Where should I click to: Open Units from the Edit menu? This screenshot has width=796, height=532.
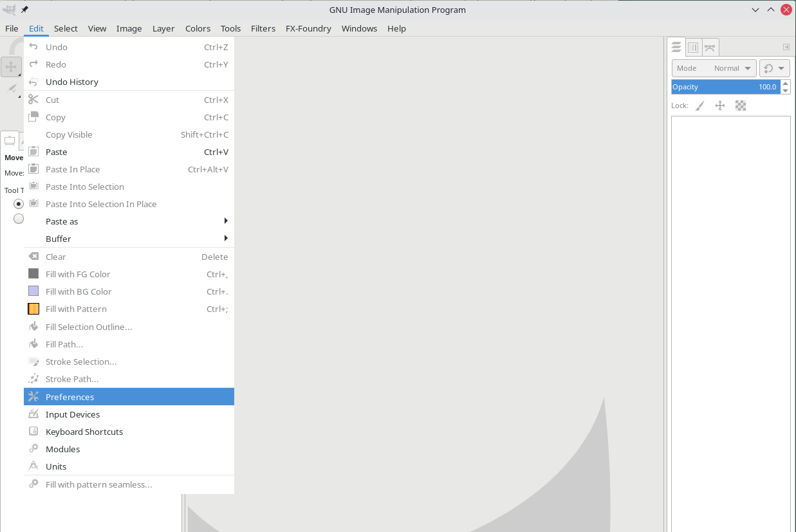[x=129, y=466]
